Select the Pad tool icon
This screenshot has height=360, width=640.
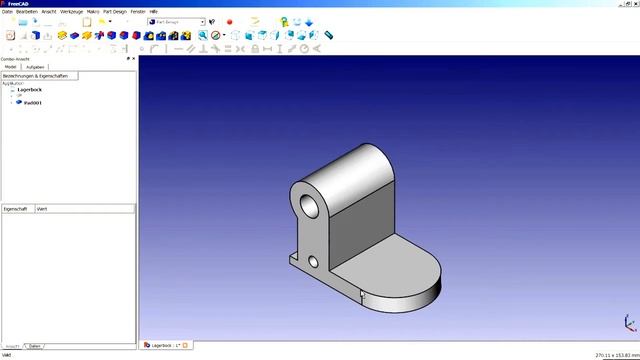pos(62,36)
